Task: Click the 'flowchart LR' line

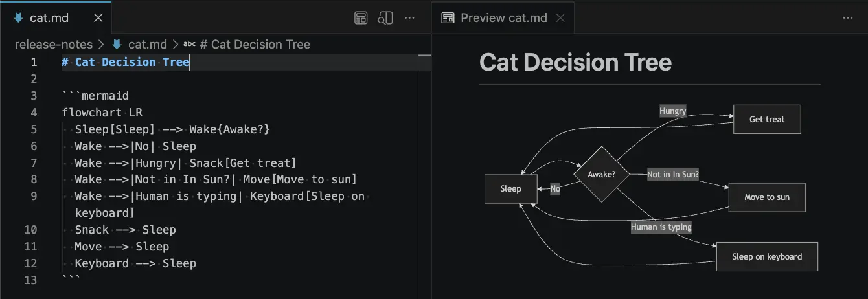Action: tap(102, 113)
